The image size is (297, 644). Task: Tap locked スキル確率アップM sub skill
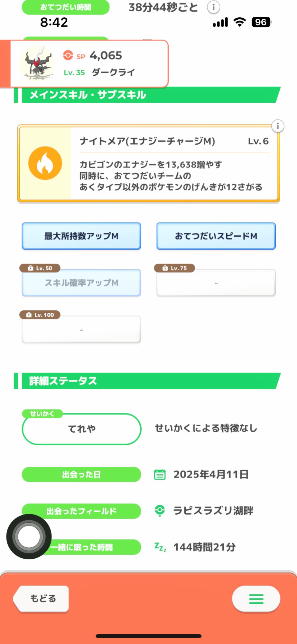[81, 283]
